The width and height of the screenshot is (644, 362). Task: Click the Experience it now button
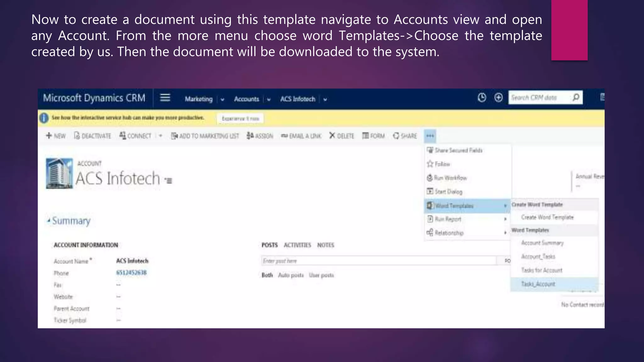(240, 118)
